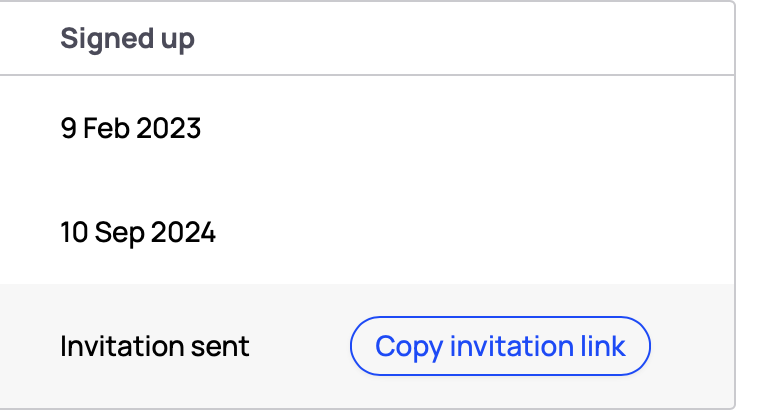Click the Invitation sent status text
This screenshot has height=412, width=768.
coord(155,347)
